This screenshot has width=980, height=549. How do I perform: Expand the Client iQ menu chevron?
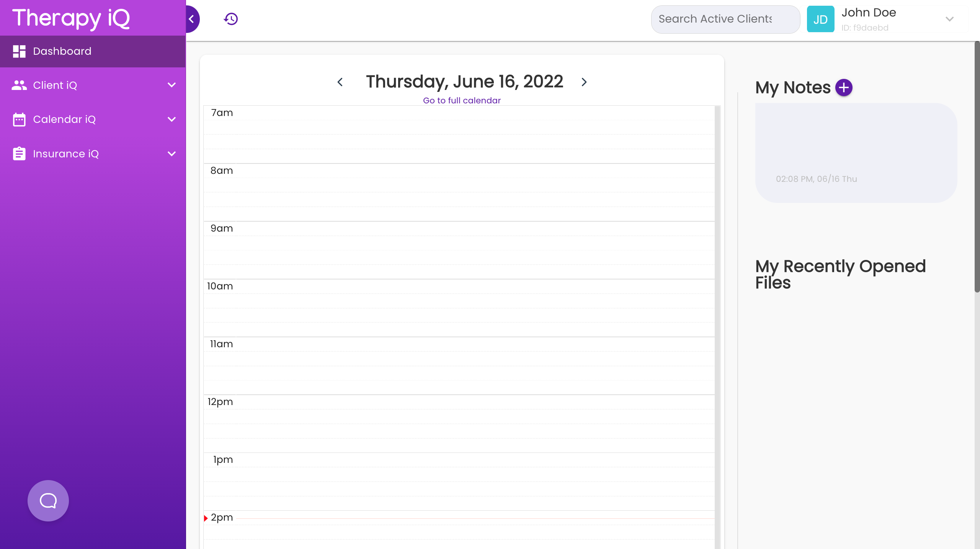[x=171, y=85]
